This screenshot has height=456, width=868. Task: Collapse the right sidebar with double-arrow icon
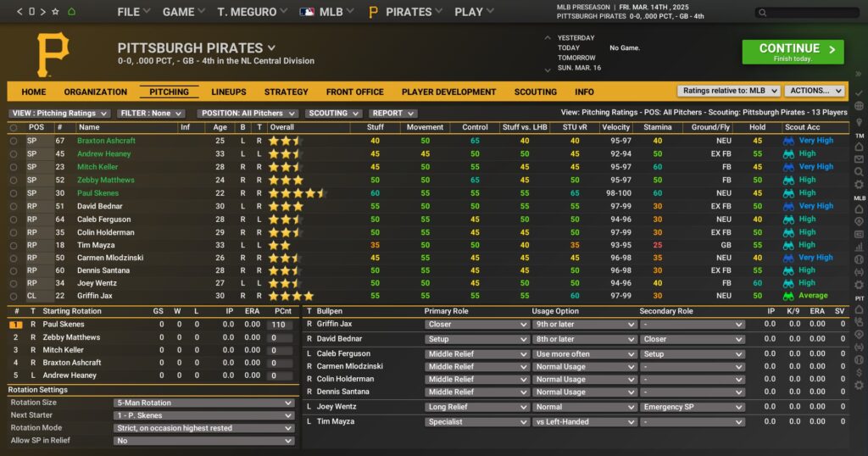click(x=859, y=74)
